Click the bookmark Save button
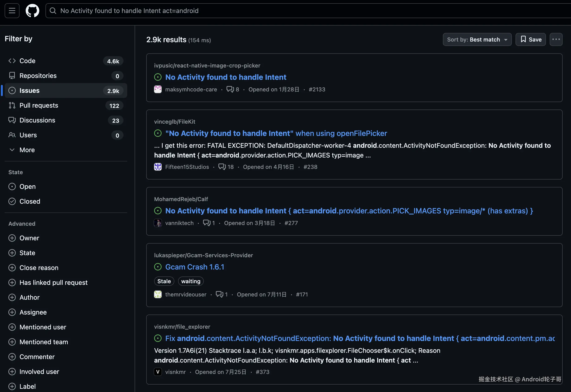Viewport: 571px width, 392px height. 530,39
